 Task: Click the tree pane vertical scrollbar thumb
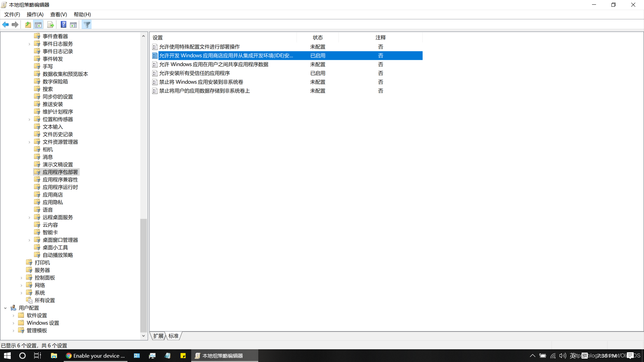(x=144, y=276)
